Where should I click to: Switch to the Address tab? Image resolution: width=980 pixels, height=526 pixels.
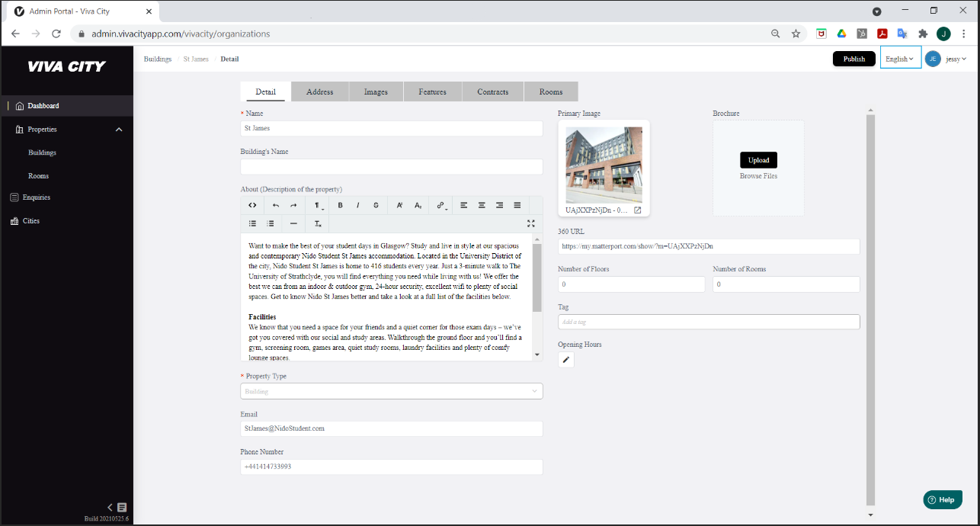(x=320, y=91)
